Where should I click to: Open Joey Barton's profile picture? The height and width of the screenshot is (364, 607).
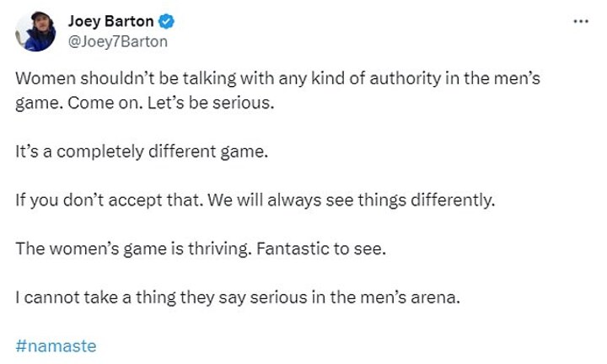(35, 32)
